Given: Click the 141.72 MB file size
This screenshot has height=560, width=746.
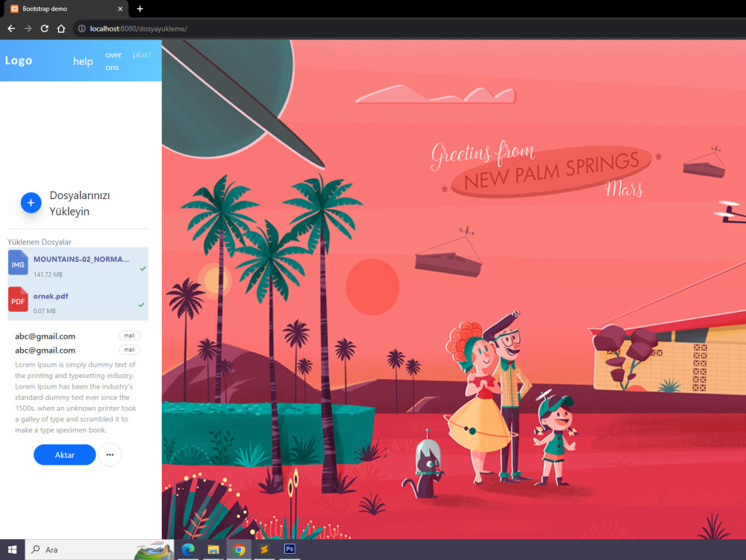Looking at the screenshot, I should tap(48, 274).
